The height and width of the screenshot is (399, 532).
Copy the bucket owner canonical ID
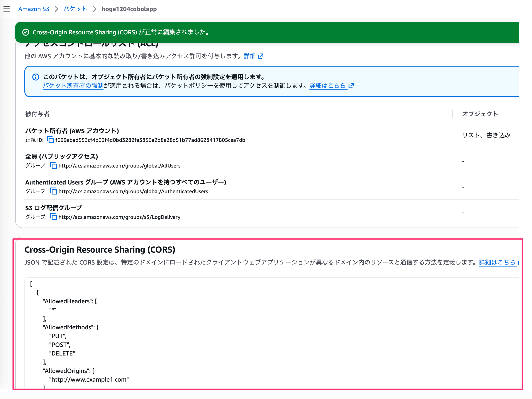[50, 140]
